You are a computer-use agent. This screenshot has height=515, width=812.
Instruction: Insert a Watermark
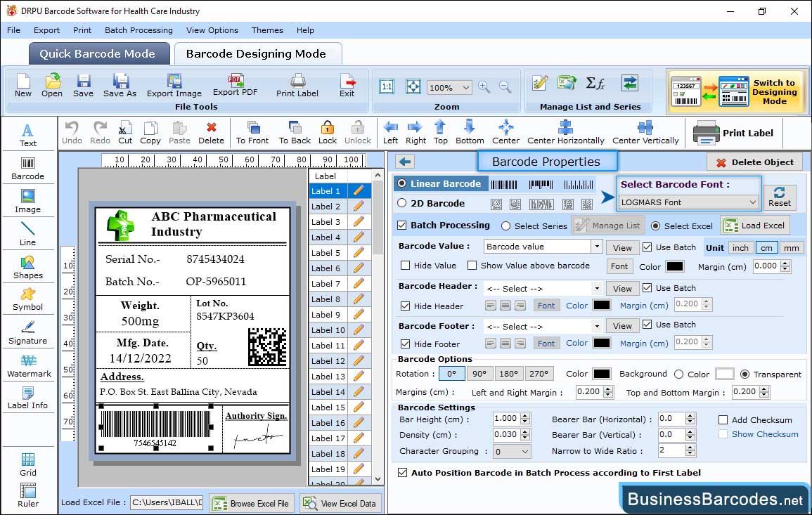pos(29,366)
